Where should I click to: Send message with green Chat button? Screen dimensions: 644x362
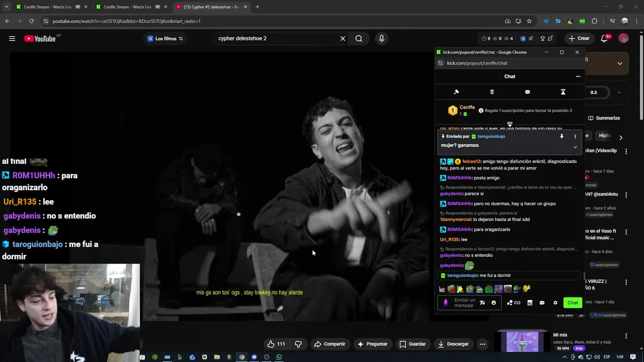pyautogui.click(x=573, y=303)
